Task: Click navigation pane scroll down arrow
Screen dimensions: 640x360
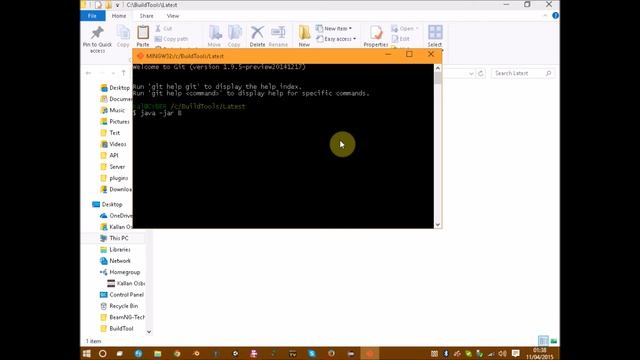Action: pos(149,332)
